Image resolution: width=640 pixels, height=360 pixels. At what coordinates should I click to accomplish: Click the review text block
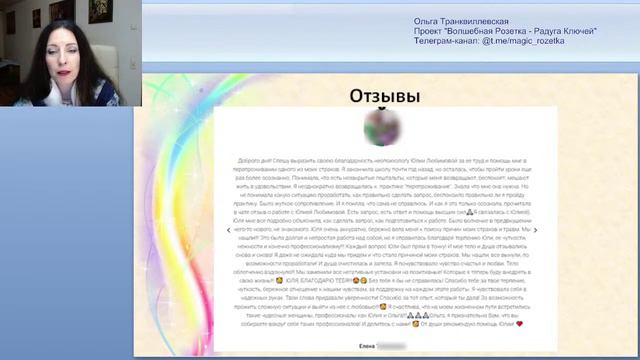pos(382,242)
